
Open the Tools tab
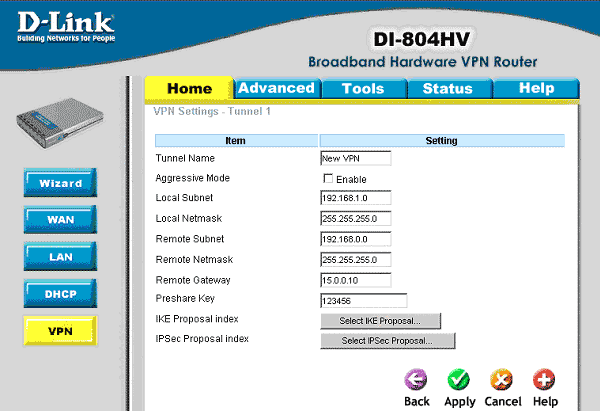[362, 88]
